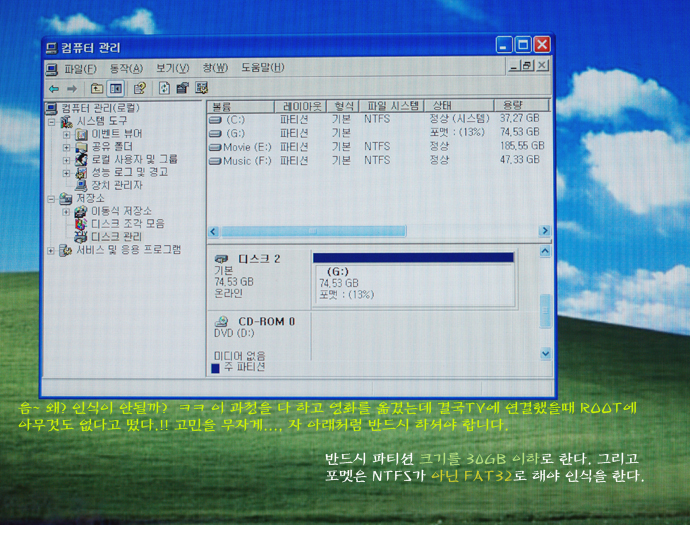
Task: Click the Help toolbar icon with question mark
Action: (x=139, y=88)
